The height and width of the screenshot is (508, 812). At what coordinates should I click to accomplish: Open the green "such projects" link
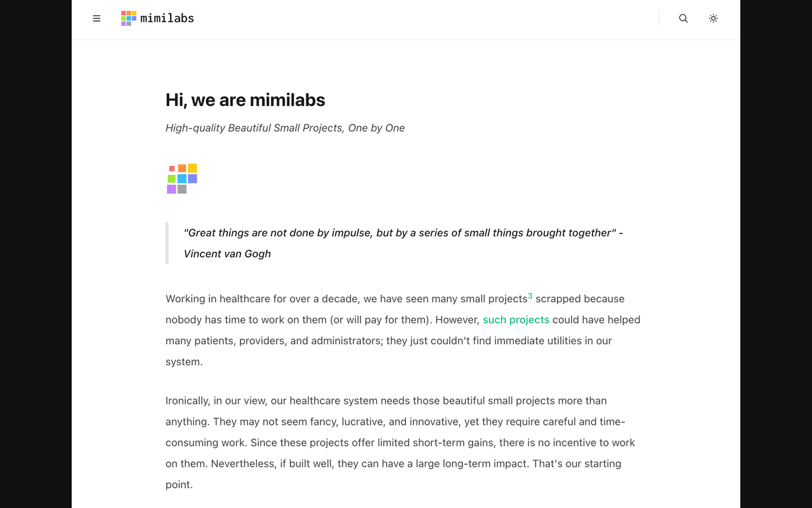point(516,319)
